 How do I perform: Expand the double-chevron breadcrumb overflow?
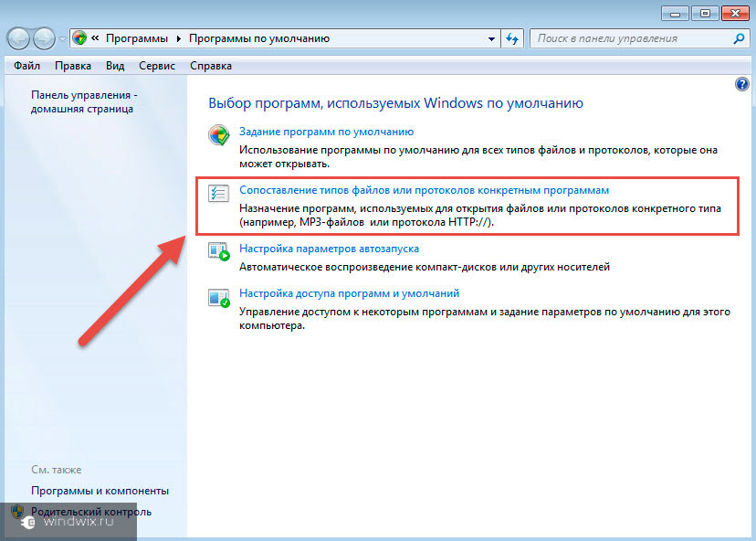click(x=95, y=38)
